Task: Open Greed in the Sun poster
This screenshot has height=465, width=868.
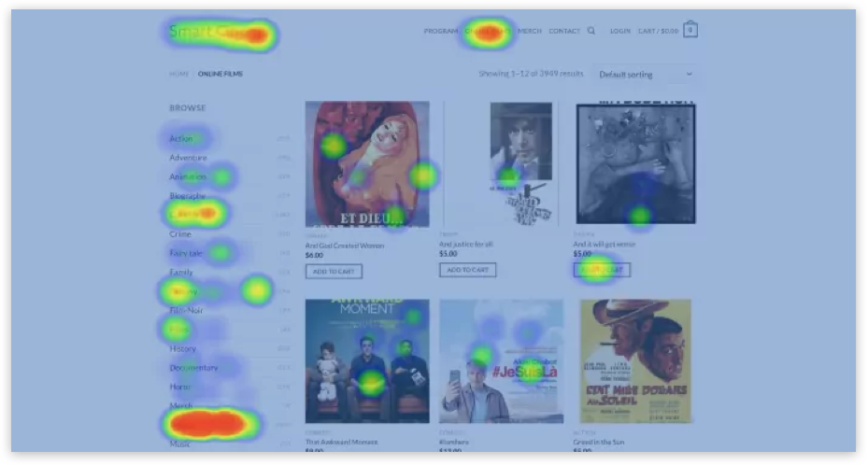Action: 635,361
